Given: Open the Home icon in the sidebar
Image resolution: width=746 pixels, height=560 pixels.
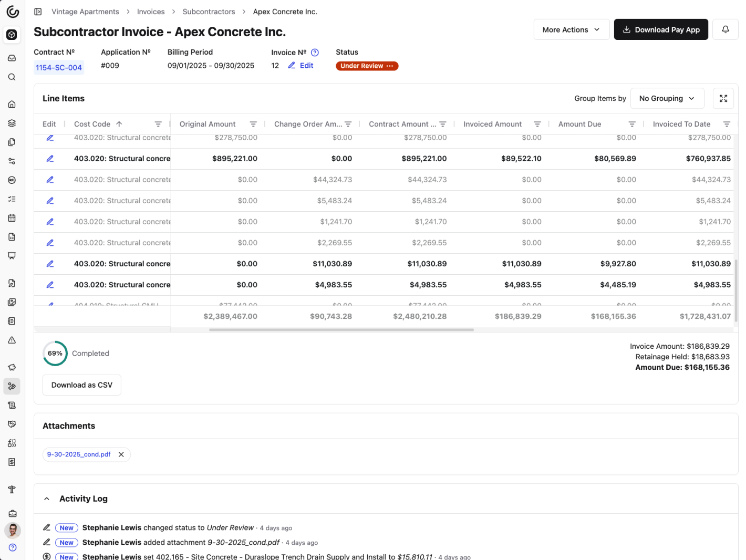Looking at the screenshot, I should pos(12,104).
